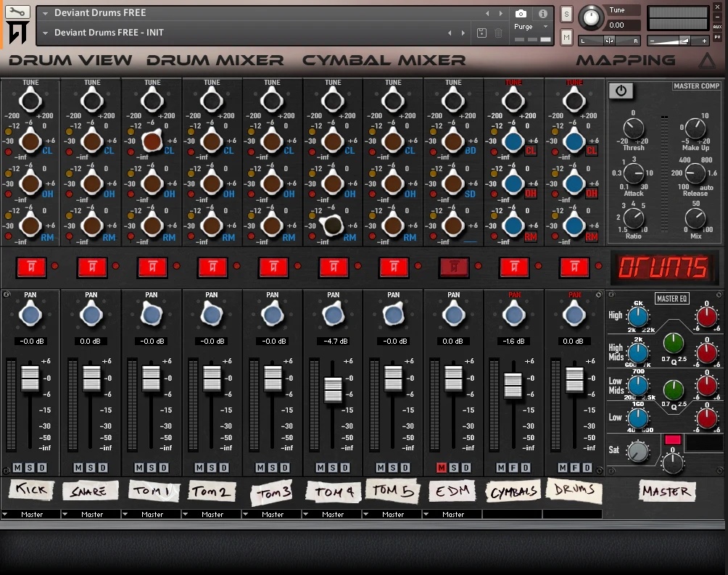
Task: Solo the Snare channel
Action: (x=90, y=468)
